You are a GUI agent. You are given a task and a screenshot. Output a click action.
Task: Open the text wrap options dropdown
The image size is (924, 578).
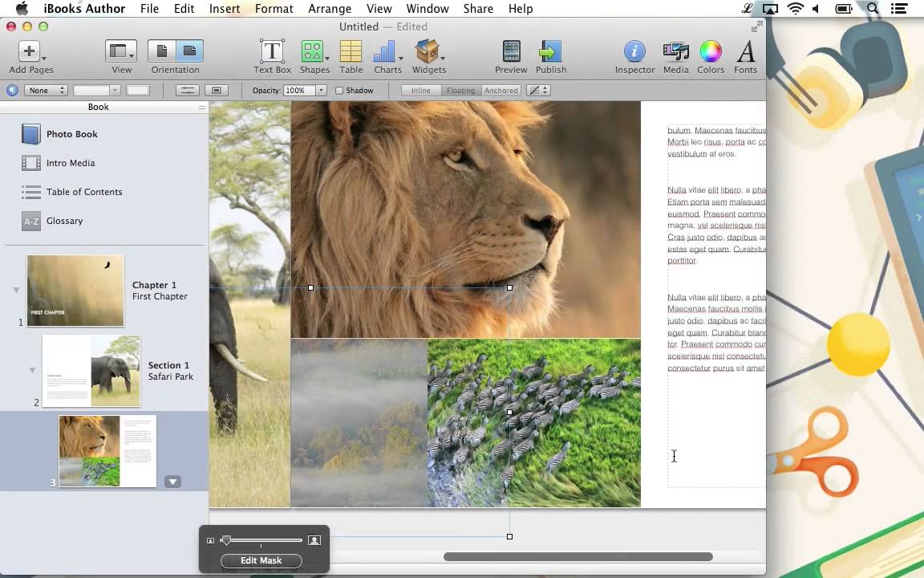[x=538, y=90]
